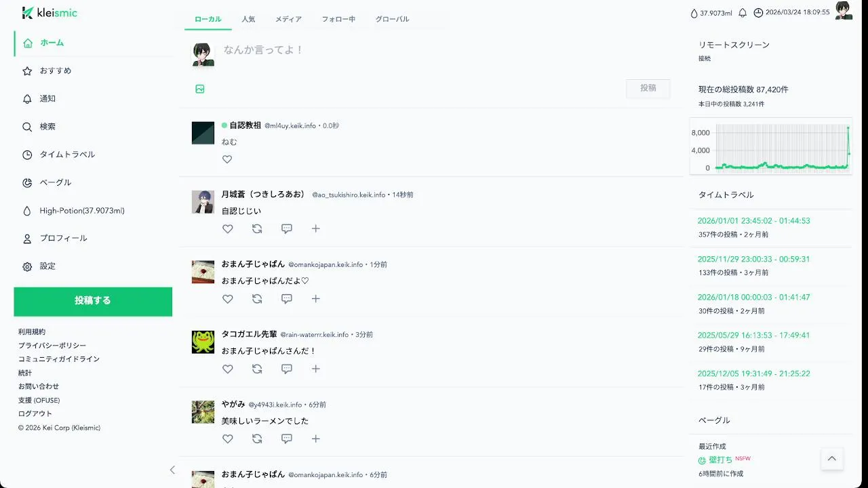
Task: Open the plus menu on おまん子じゃぱん's post
Action: point(315,299)
